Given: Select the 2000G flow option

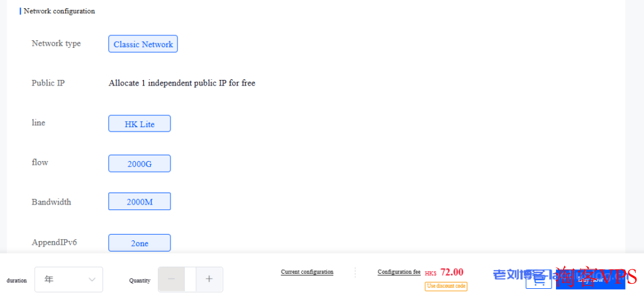Looking at the screenshot, I should [x=140, y=164].
